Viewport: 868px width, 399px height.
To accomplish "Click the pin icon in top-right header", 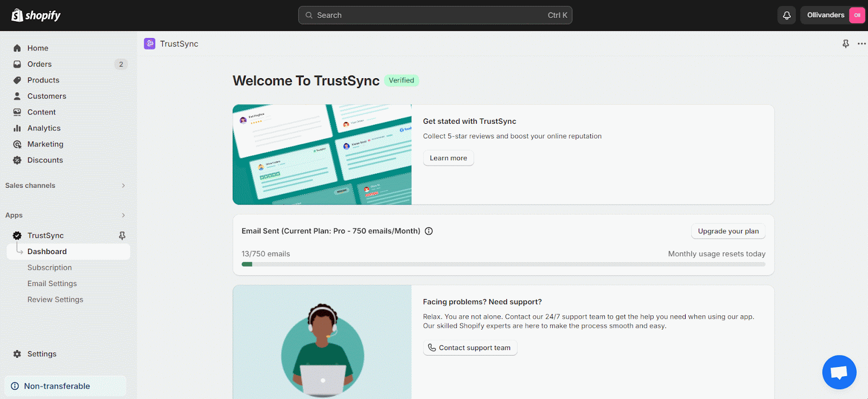I will pos(845,44).
